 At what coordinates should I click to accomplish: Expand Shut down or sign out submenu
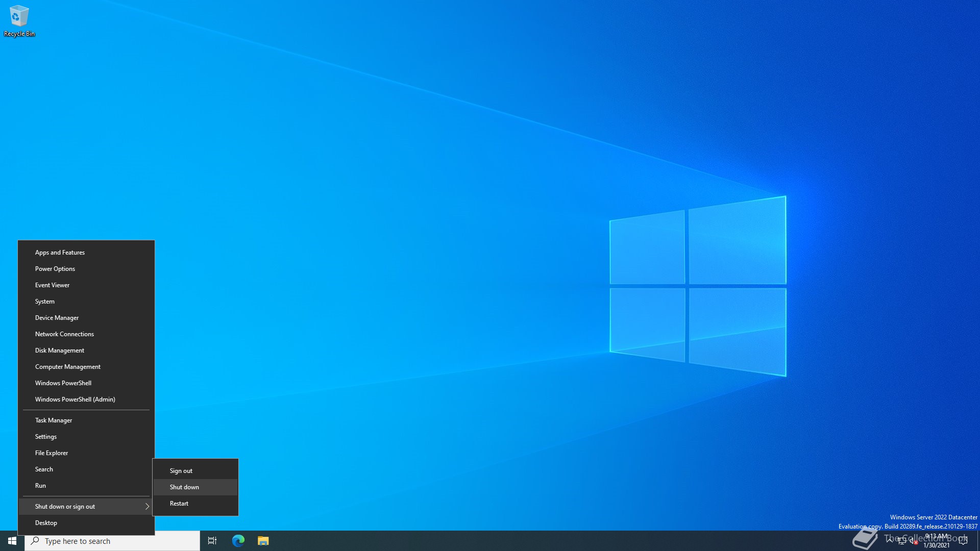tap(86, 507)
